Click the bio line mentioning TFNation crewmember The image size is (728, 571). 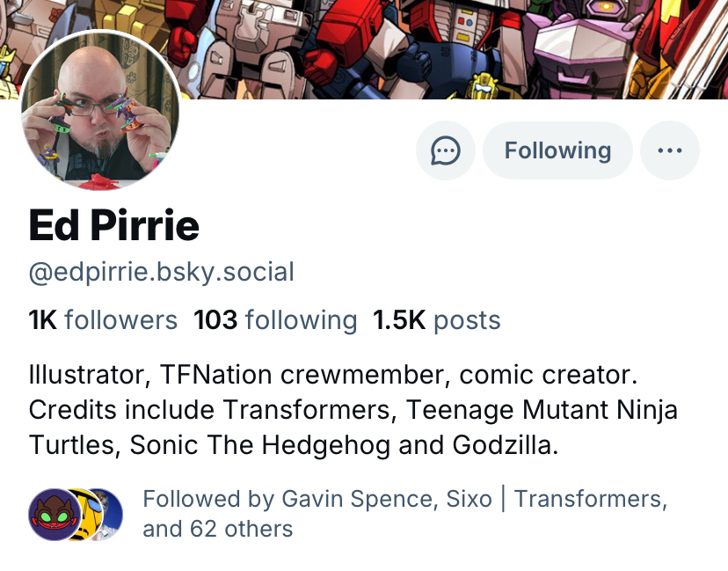[x=332, y=376]
